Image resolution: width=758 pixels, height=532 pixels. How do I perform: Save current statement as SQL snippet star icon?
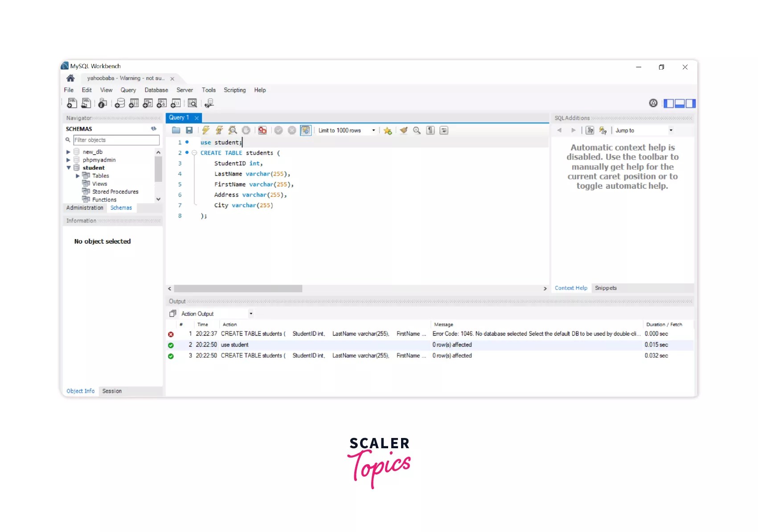point(387,130)
